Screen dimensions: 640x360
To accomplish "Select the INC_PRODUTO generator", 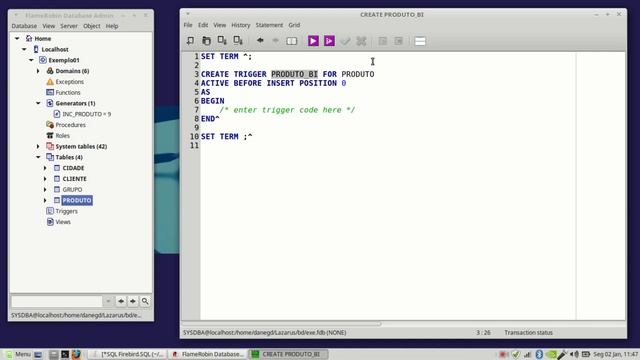I will point(87,114).
